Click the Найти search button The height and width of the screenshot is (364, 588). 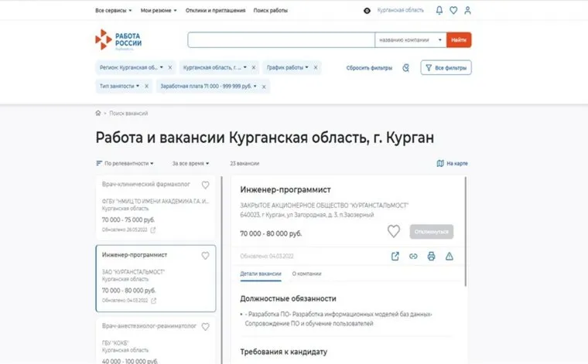459,40
